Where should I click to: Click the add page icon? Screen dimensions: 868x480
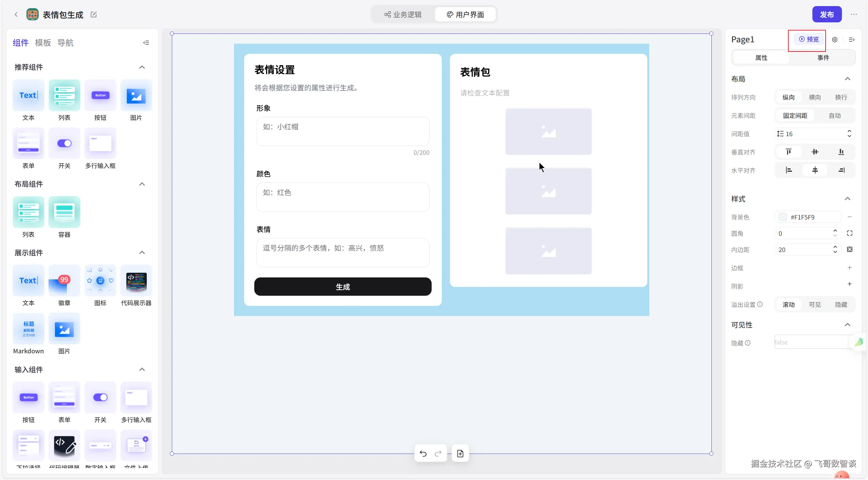click(460, 453)
